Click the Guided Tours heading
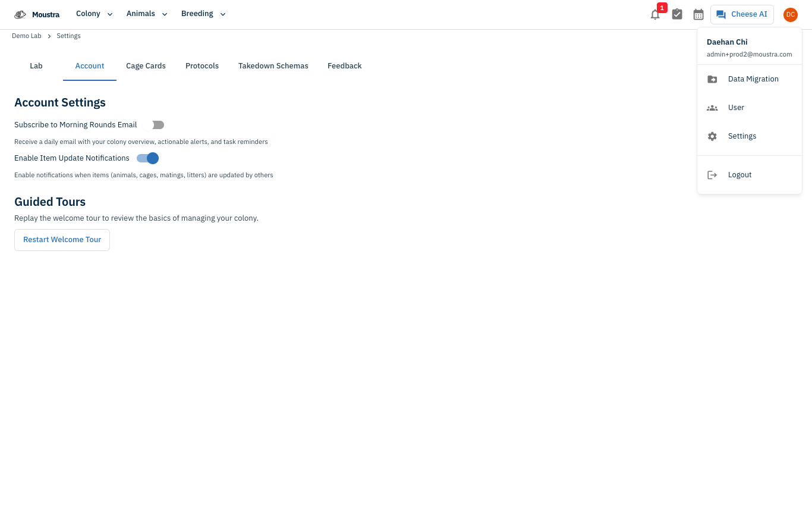812x508 pixels. (x=50, y=202)
